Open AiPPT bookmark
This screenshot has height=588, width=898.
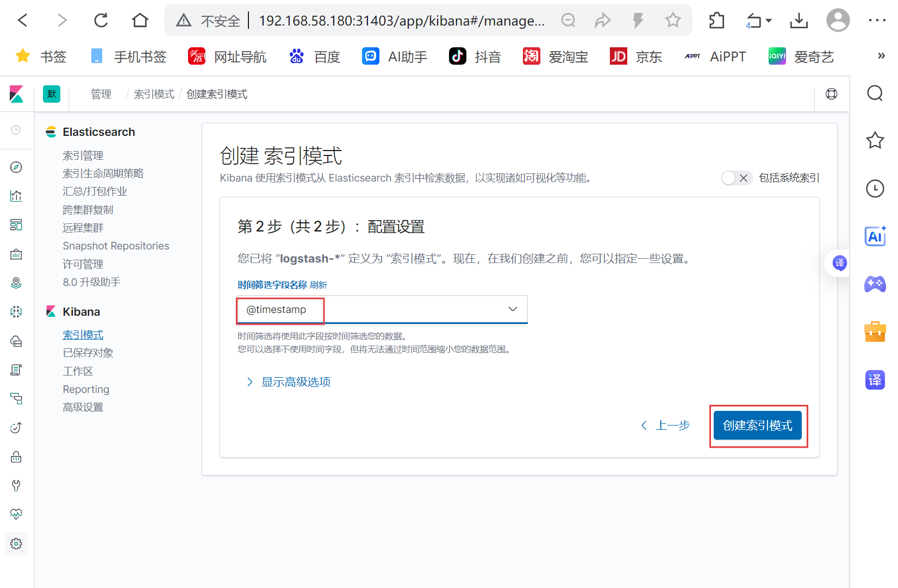click(x=715, y=57)
